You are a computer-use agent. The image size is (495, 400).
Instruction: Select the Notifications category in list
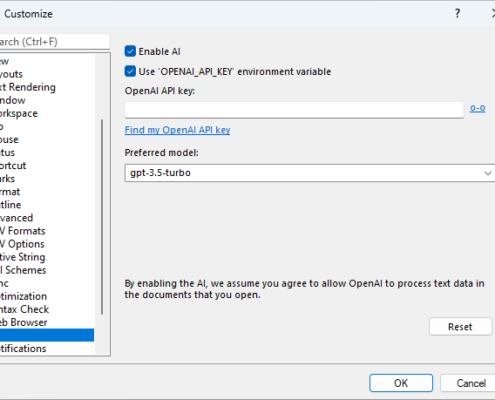pos(23,348)
